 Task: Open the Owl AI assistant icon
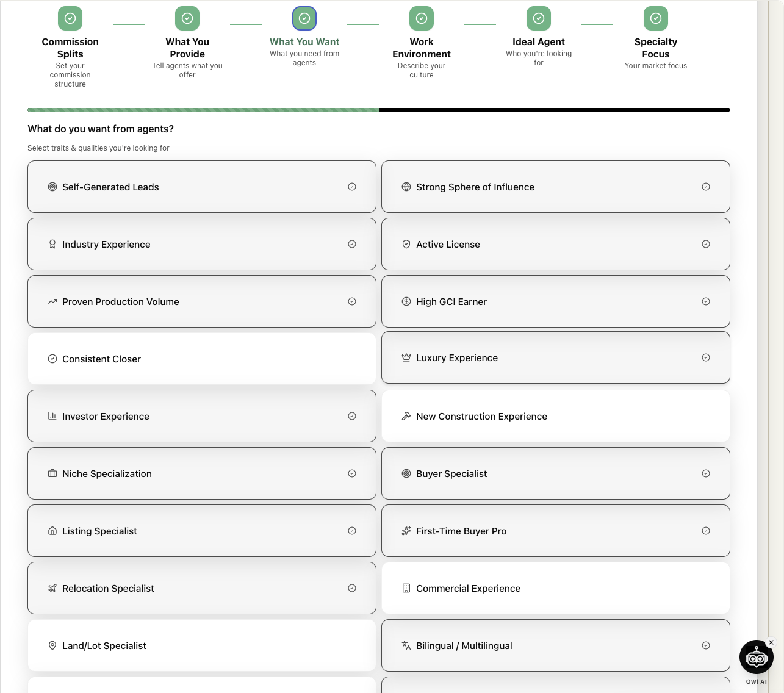pyautogui.click(x=756, y=658)
